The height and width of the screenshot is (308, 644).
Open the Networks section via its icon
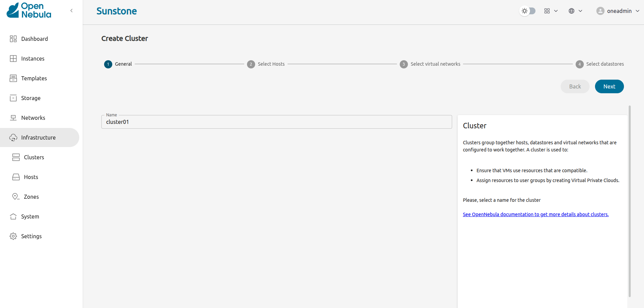(x=13, y=117)
